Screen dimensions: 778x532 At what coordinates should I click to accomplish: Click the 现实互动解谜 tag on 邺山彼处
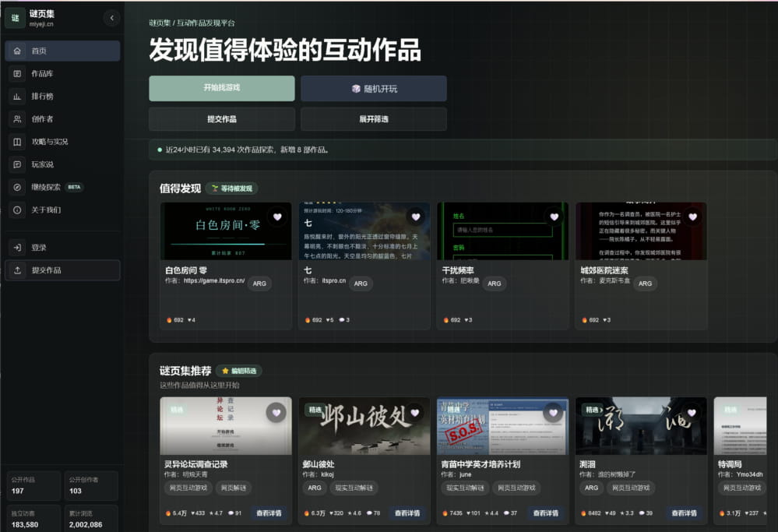tap(354, 488)
